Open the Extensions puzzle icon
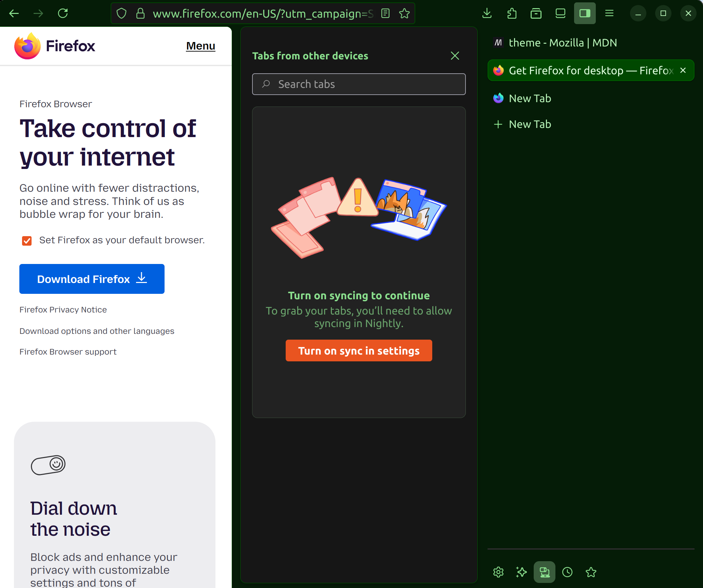This screenshot has height=588, width=703. (512, 14)
